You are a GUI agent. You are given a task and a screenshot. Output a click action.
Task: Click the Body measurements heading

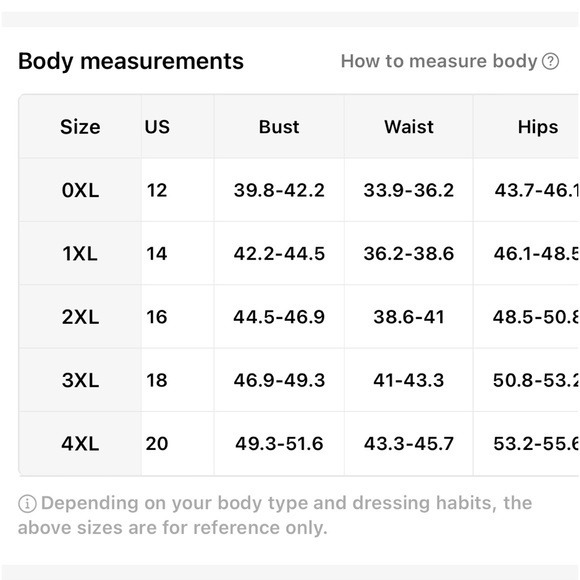tap(131, 61)
